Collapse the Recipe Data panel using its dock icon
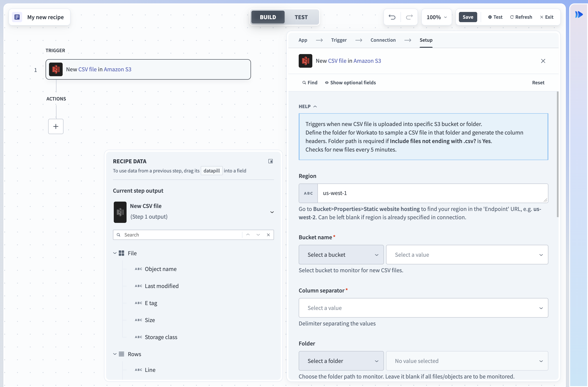The image size is (588, 387). (271, 161)
